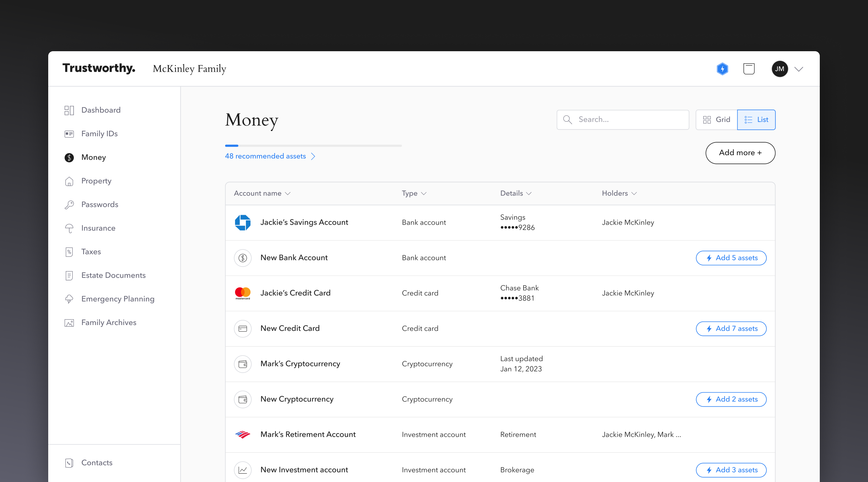This screenshot has width=868, height=482.
Task: Click the Property house icon
Action: [69, 181]
